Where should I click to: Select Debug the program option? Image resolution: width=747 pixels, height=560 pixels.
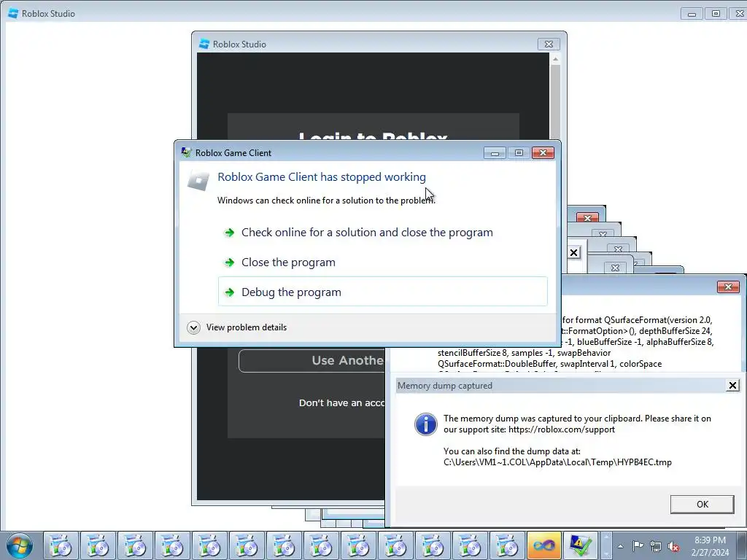(x=382, y=292)
